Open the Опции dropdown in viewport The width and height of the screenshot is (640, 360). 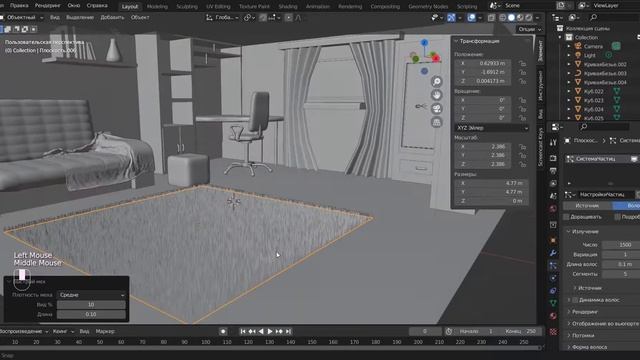coord(529,29)
